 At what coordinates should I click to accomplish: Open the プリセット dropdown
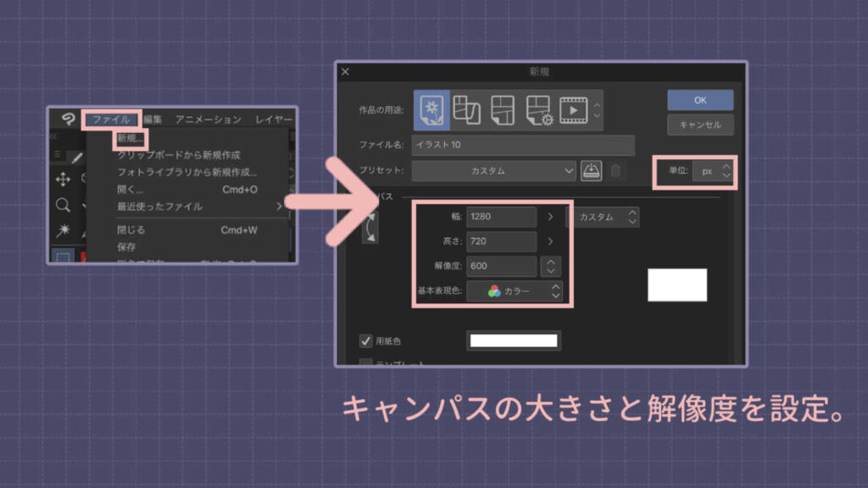[x=494, y=171]
